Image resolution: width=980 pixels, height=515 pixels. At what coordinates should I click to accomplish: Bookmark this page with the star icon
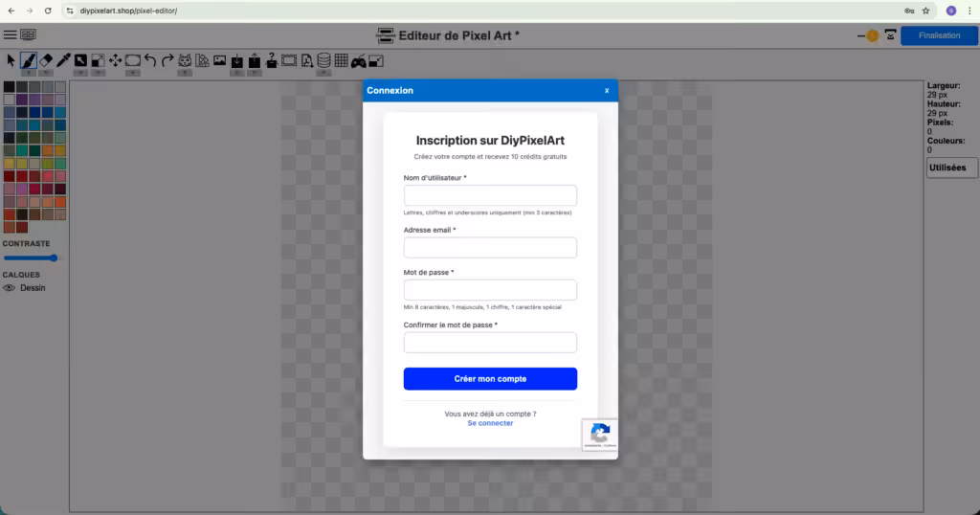coord(925,11)
